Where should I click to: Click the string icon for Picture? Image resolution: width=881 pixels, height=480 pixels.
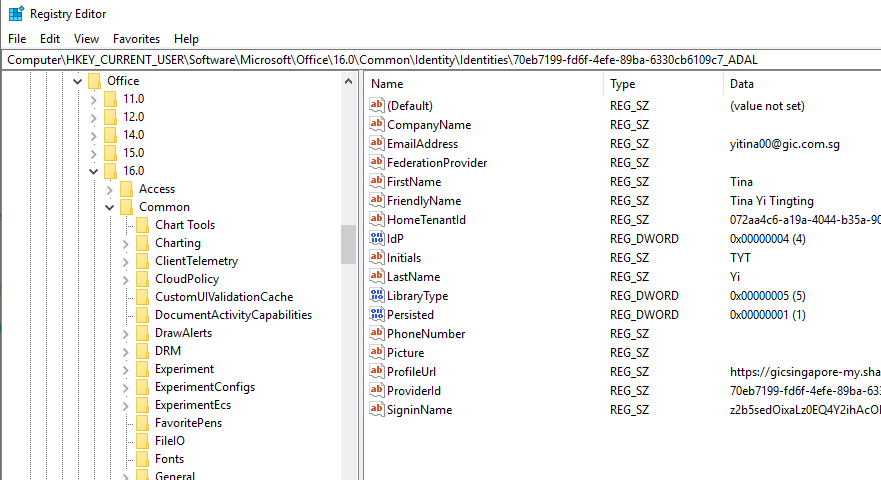376,352
